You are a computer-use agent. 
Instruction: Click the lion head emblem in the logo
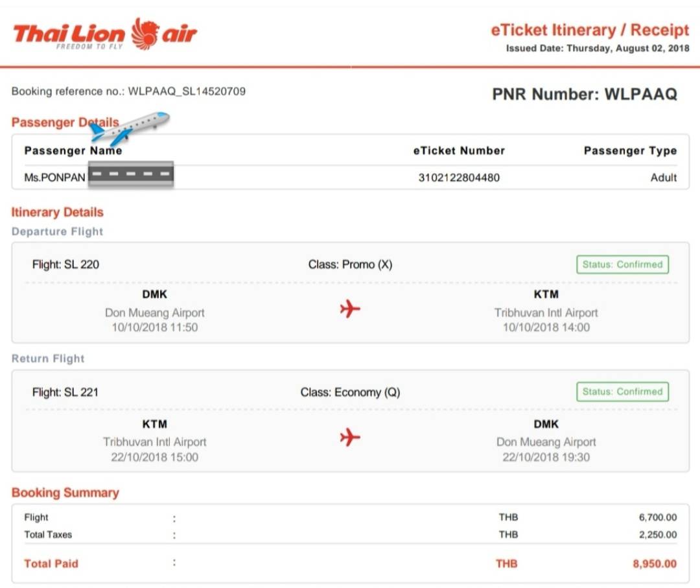click(145, 34)
